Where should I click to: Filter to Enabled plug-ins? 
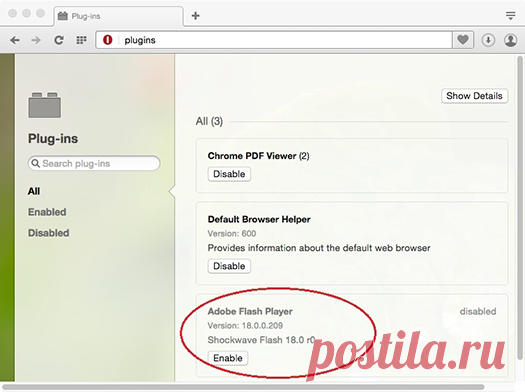tap(47, 212)
